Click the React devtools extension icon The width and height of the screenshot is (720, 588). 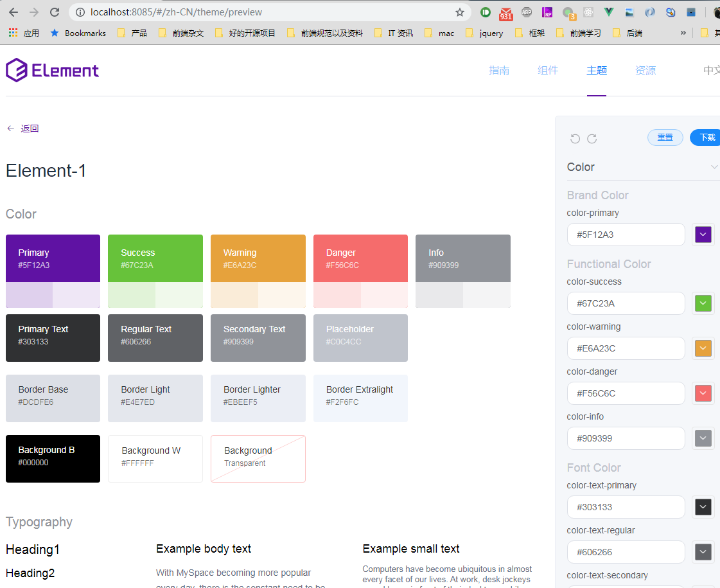(x=588, y=12)
